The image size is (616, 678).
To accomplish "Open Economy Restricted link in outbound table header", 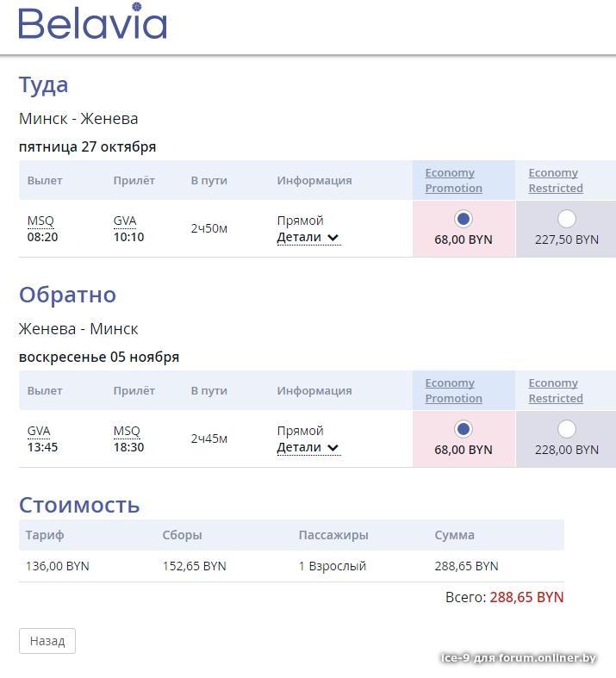I will [556, 180].
